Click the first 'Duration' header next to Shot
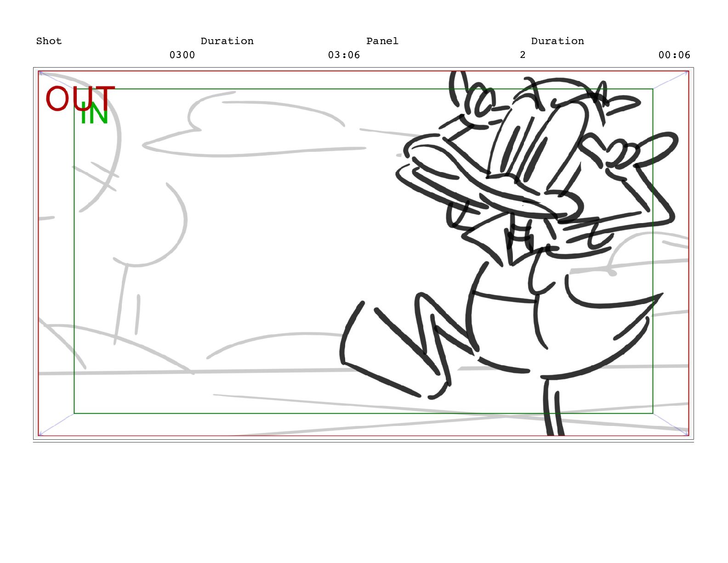This screenshot has width=728, height=563. (x=227, y=41)
